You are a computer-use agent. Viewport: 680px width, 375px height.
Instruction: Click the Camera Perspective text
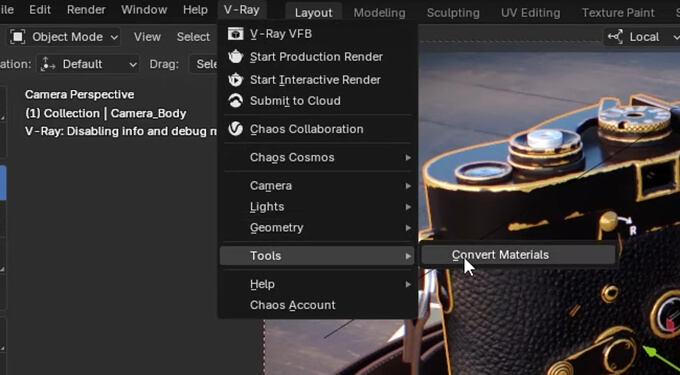coord(79,95)
